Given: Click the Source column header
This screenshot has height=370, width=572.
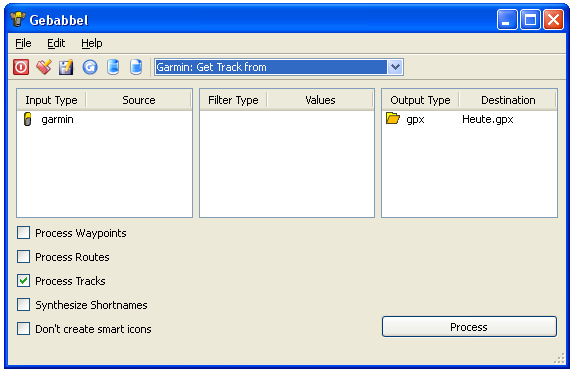Looking at the screenshot, I should [139, 100].
